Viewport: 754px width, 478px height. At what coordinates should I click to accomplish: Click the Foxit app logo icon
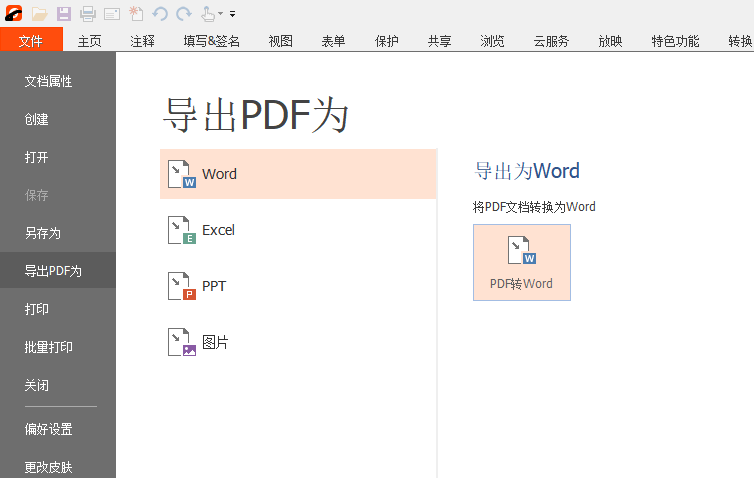(13, 13)
